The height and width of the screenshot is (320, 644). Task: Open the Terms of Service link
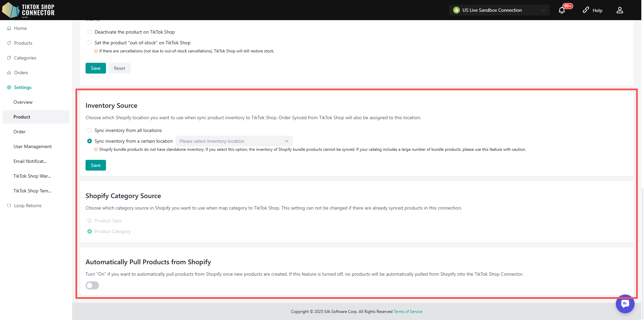[408, 312]
